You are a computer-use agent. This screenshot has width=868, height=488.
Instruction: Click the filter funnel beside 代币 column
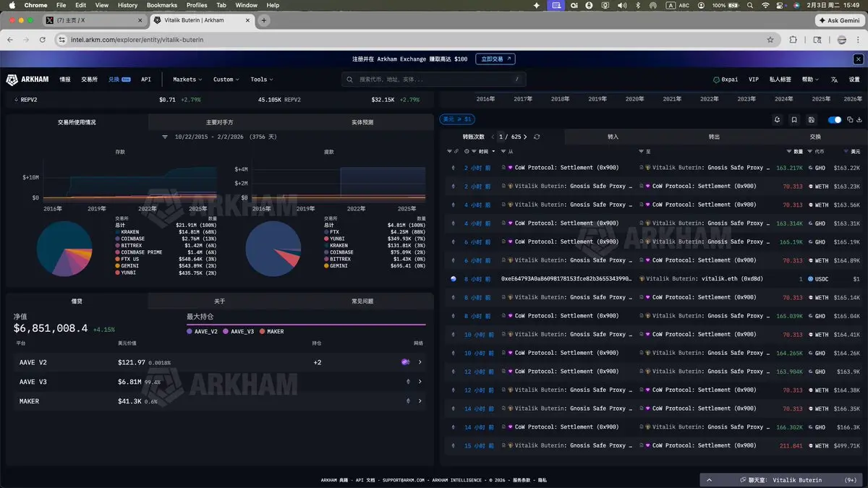point(811,152)
